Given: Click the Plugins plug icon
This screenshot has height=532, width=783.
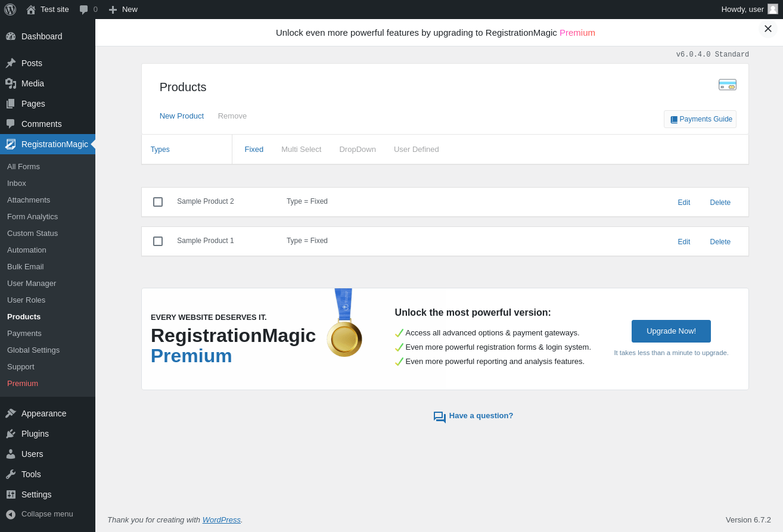Looking at the screenshot, I should (x=11, y=434).
